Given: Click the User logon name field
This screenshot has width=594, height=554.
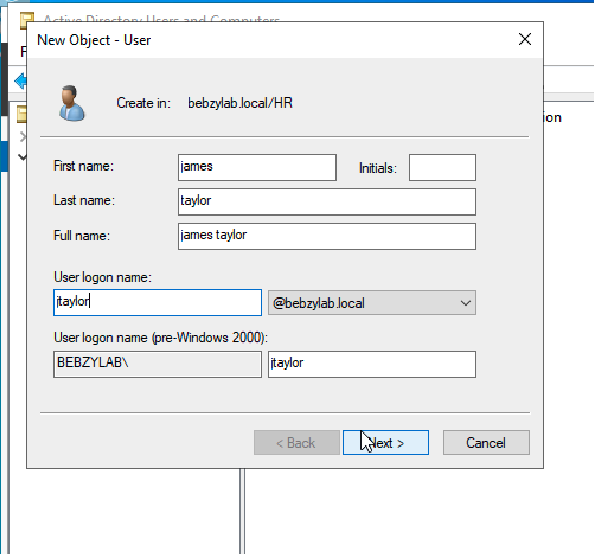Looking at the screenshot, I should click(x=158, y=302).
